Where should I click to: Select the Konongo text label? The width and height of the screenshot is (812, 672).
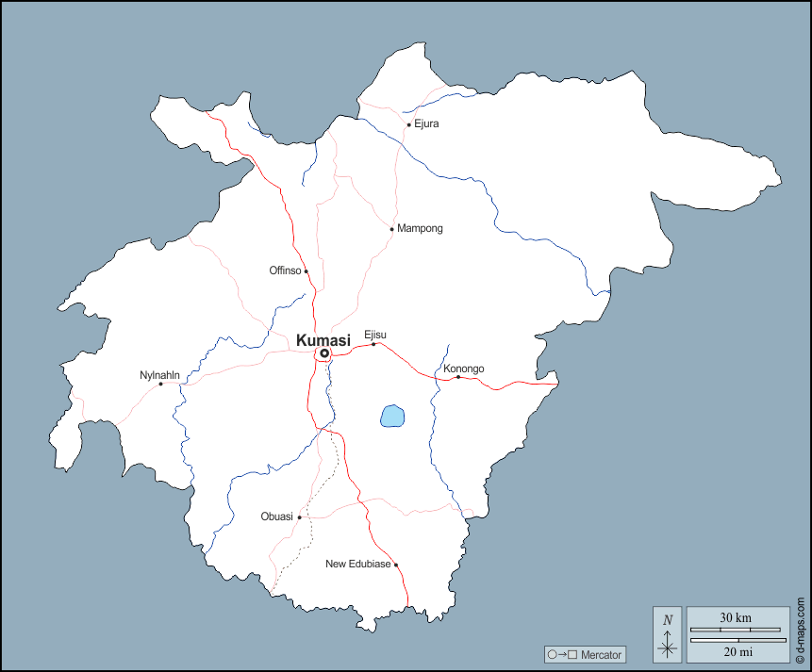[464, 369]
